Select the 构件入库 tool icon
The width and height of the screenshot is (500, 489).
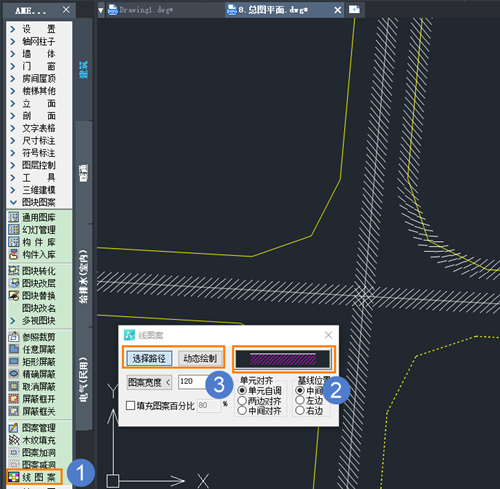click(14, 255)
